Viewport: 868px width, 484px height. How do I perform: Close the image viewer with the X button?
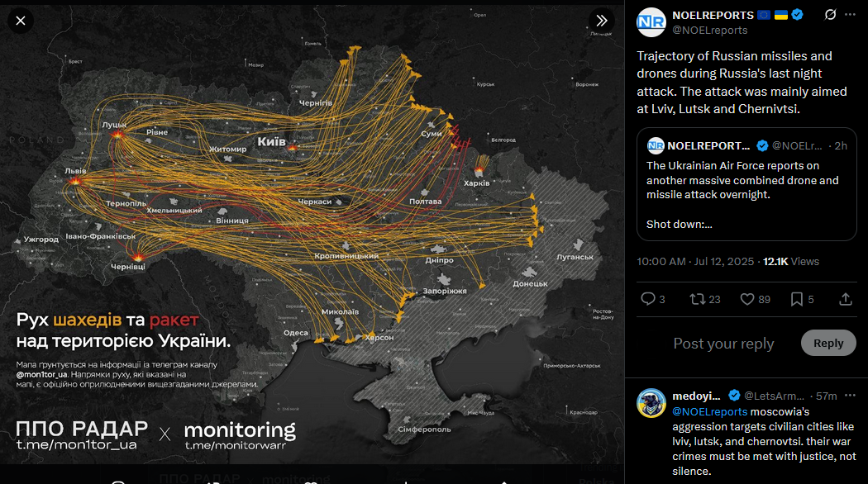click(x=21, y=21)
